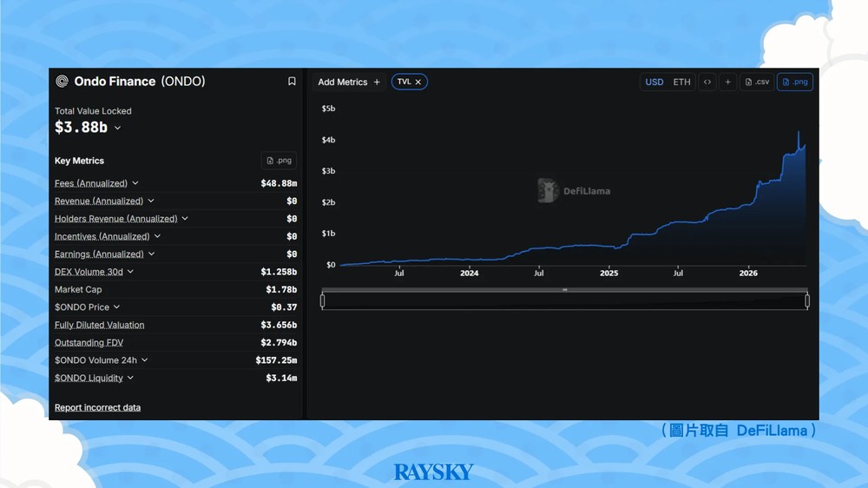Click the chart range slider top grip
This screenshot has height=488, width=868.
[x=565, y=290]
